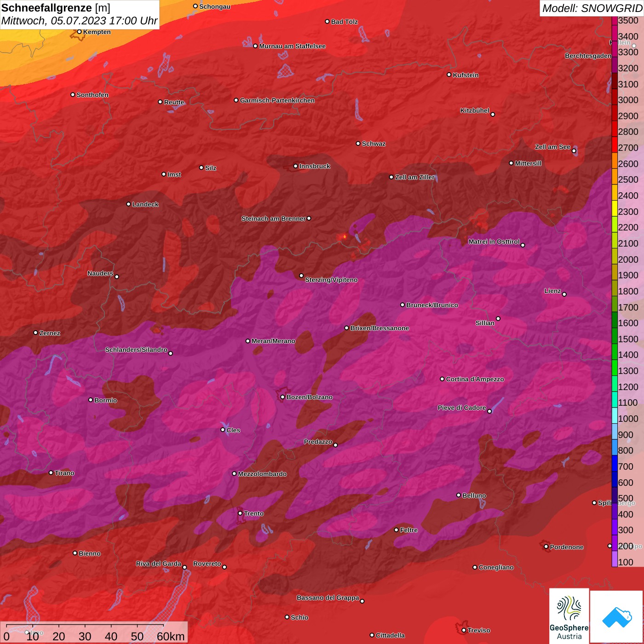Click the 'Modell: SNOWGRID' label

point(592,8)
